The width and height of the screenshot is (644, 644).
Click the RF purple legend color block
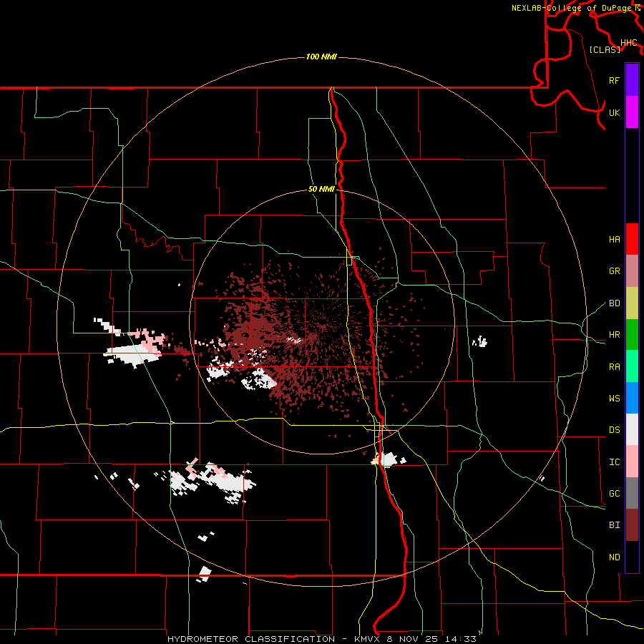click(632, 80)
